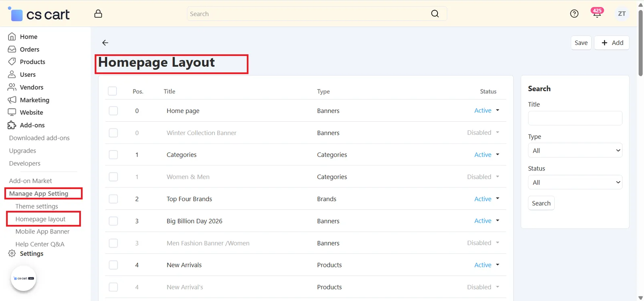Check the Big Billion Day 2026 checkbox
Image resolution: width=644 pixels, height=301 pixels.
click(114, 221)
